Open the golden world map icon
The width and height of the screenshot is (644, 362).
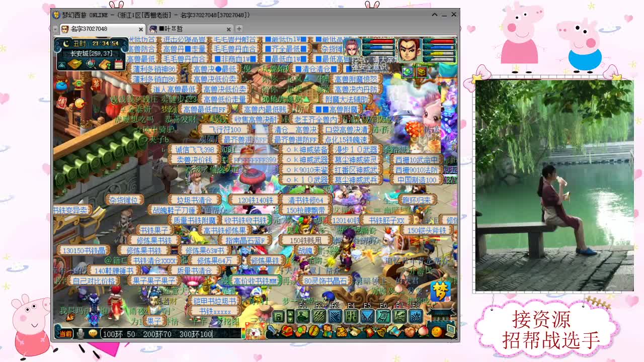75,64
